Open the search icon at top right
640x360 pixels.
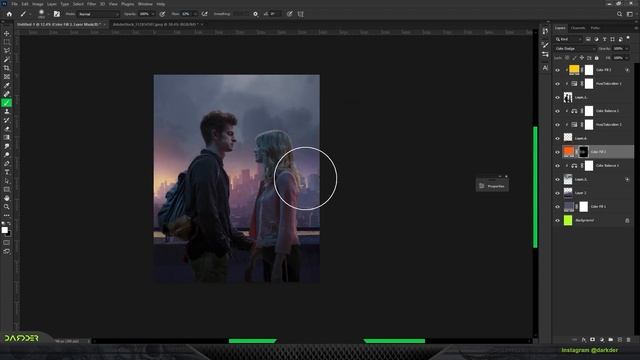(619, 14)
